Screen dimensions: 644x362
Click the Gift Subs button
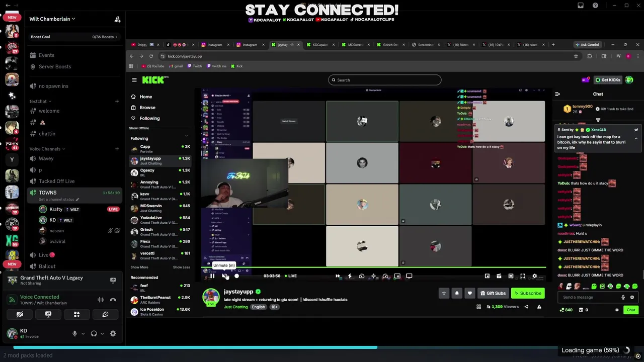pyautogui.click(x=493, y=293)
